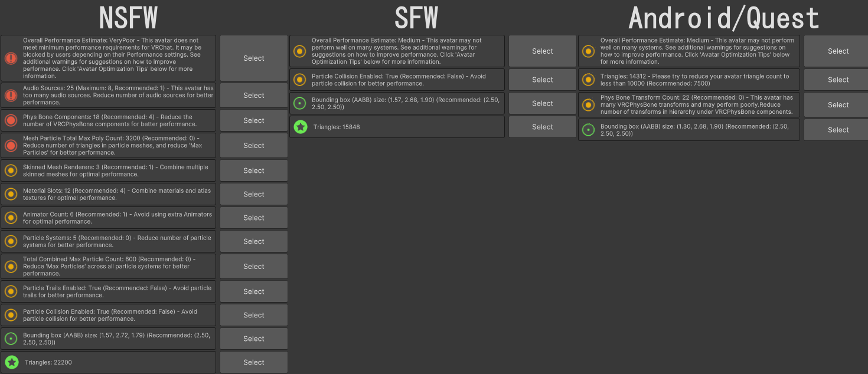Click the red icon beside Mesh Particle Poly Count
The width and height of the screenshot is (868, 374).
point(11,146)
